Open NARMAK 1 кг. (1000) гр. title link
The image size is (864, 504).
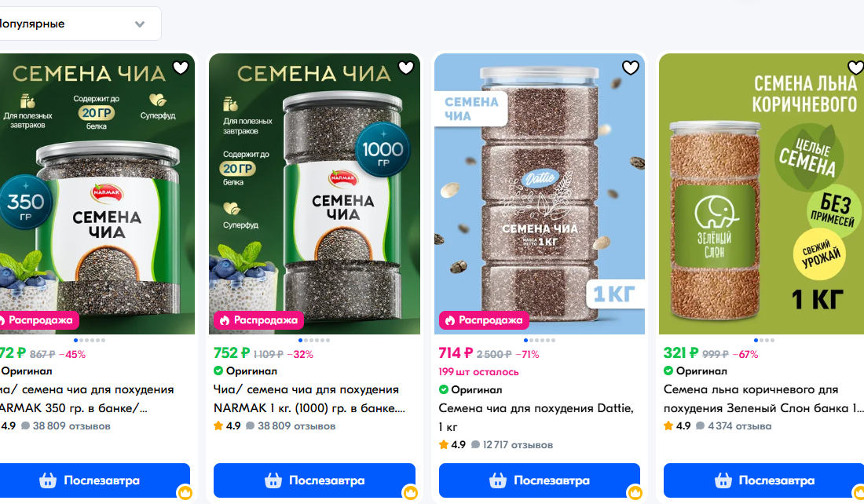(x=309, y=398)
